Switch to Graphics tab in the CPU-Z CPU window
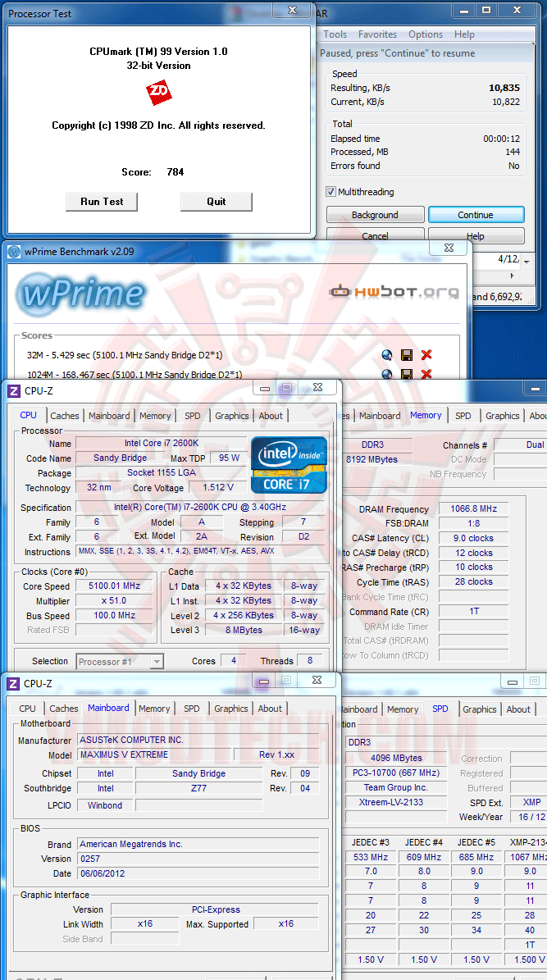This screenshot has height=980, width=547. coord(232,416)
